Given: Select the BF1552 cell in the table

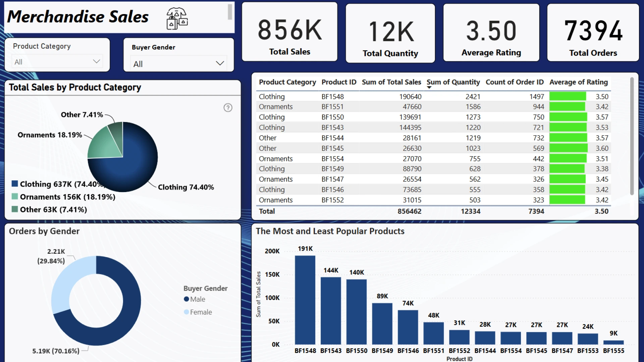Looking at the screenshot, I should [332, 200].
